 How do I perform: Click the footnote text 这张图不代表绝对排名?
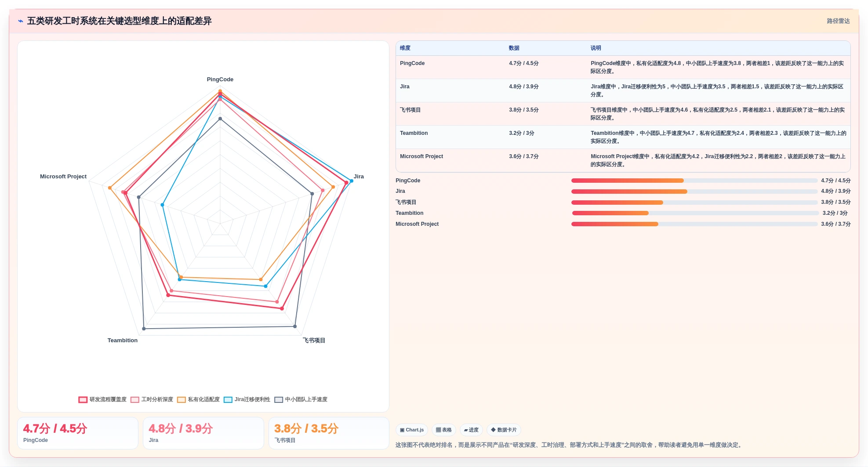(570, 445)
